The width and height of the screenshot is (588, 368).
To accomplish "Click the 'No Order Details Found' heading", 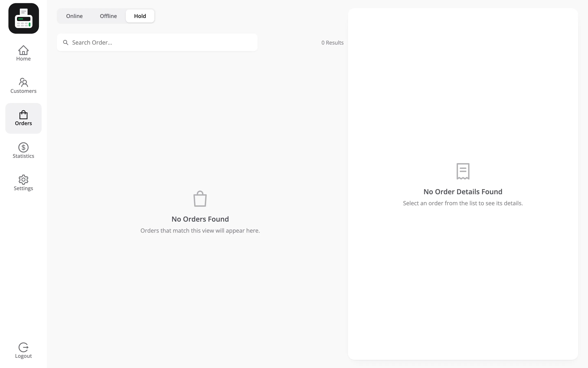I will click(x=463, y=192).
